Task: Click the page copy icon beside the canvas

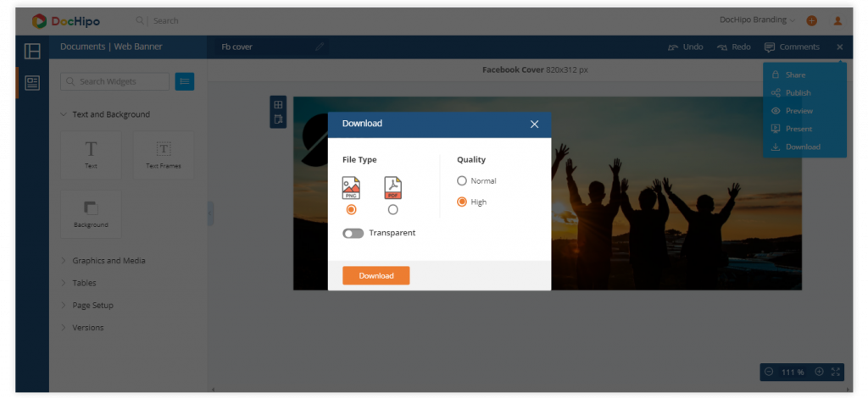Action: tap(278, 119)
